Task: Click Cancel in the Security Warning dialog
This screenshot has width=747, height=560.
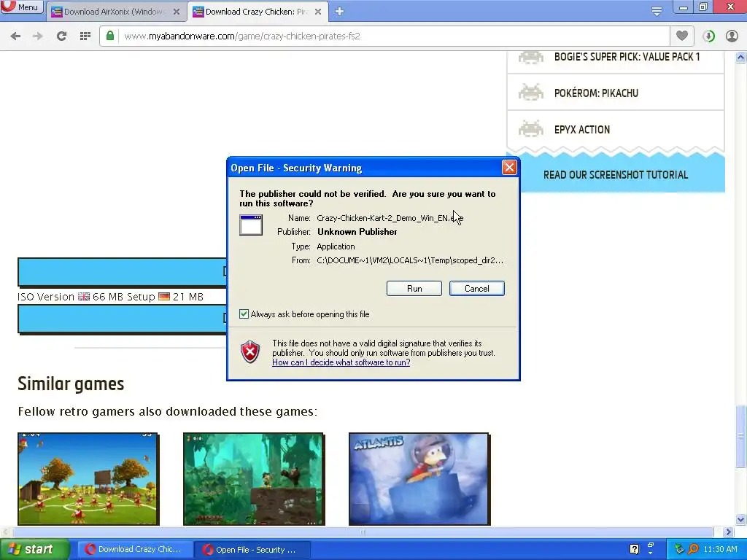Action: point(477,289)
